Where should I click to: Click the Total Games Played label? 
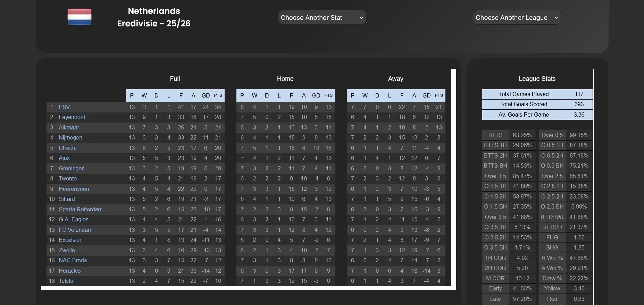pyautogui.click(x=524, y=94)
